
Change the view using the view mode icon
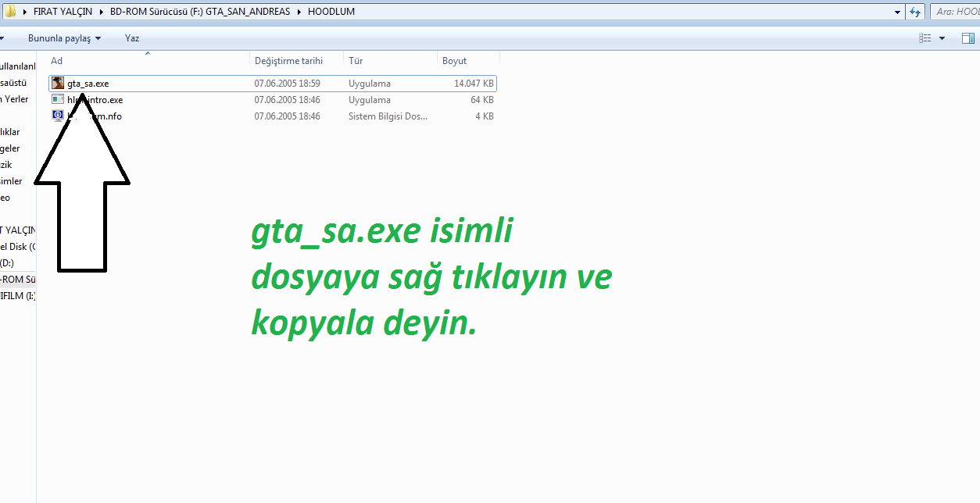tap(925, 38)
